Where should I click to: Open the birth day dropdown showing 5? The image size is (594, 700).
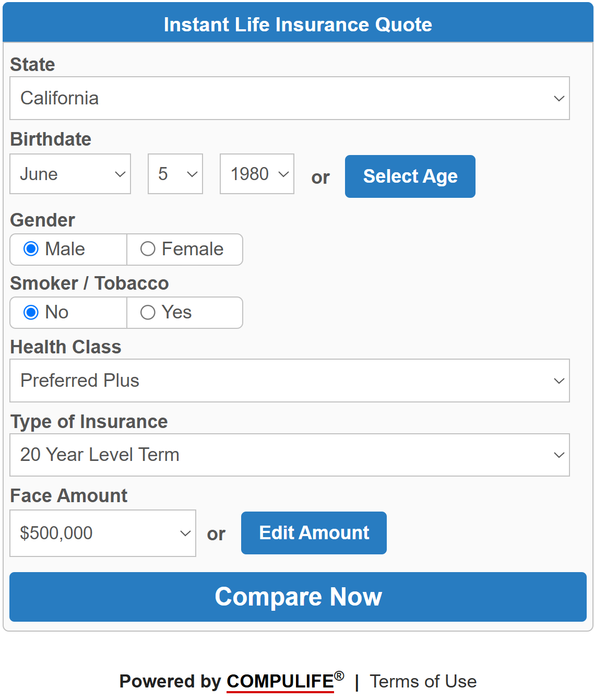[175, 174]
